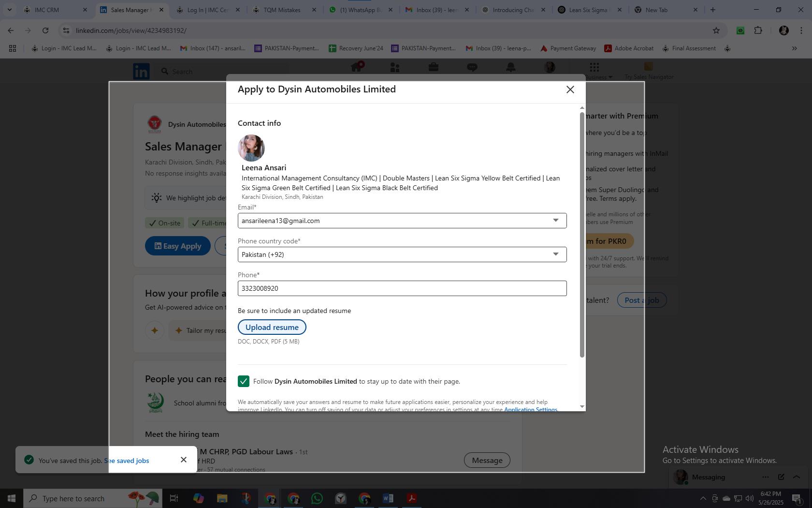Reload the LinkedIn page
Screen dimensions: 812x508
[x=45, y=30]
